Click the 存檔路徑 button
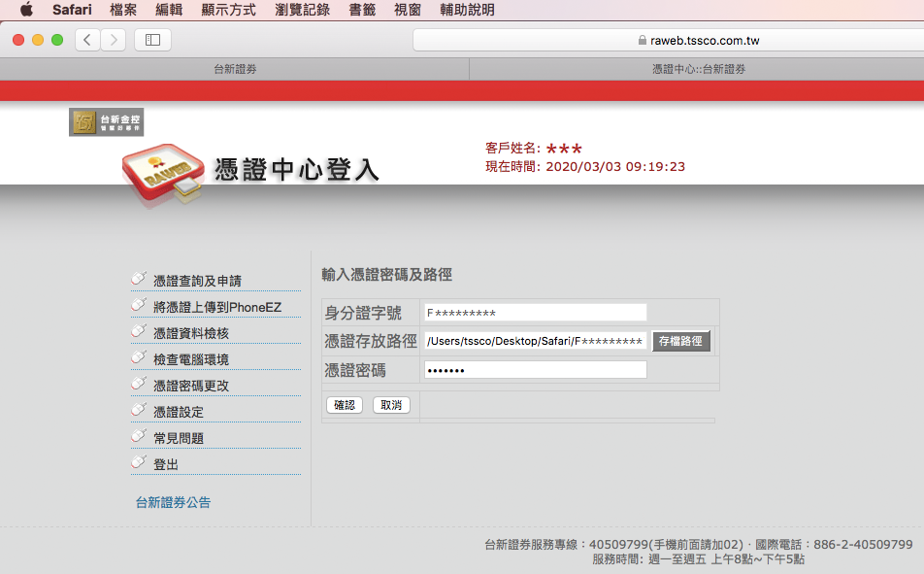Screen dimensions: 924x574 coord(680,341)
